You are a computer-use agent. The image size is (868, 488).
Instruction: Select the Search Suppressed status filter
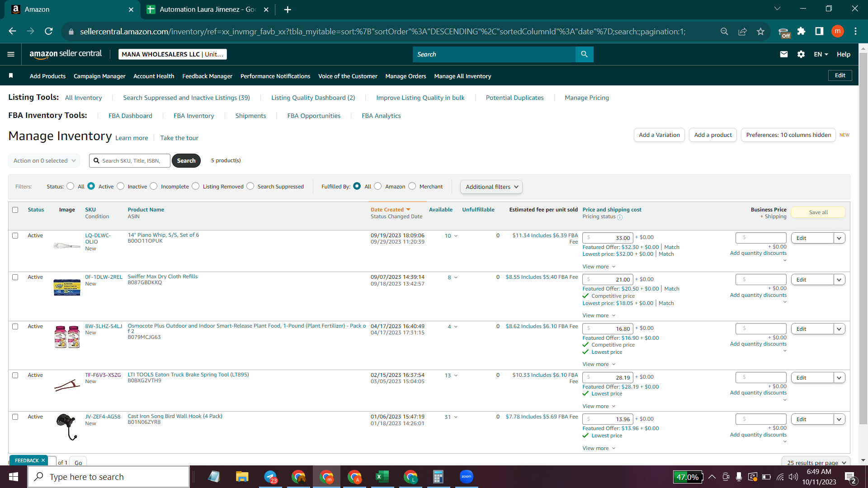coord(250,186)
